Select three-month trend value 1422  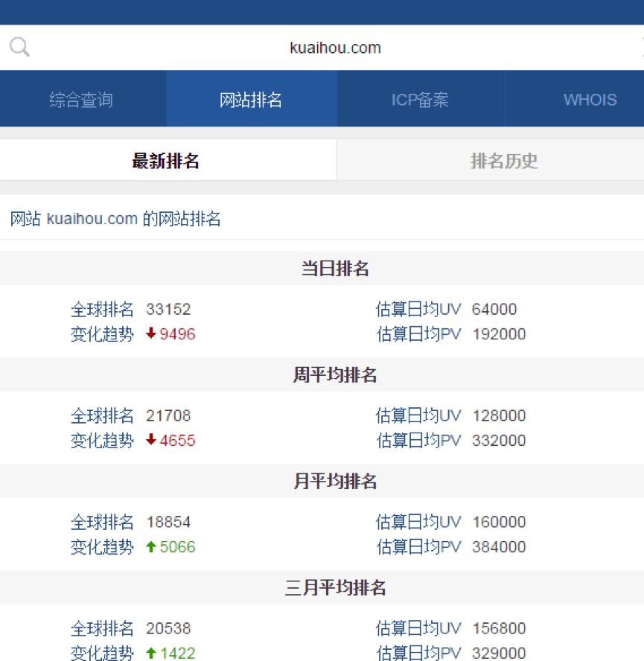177,653
